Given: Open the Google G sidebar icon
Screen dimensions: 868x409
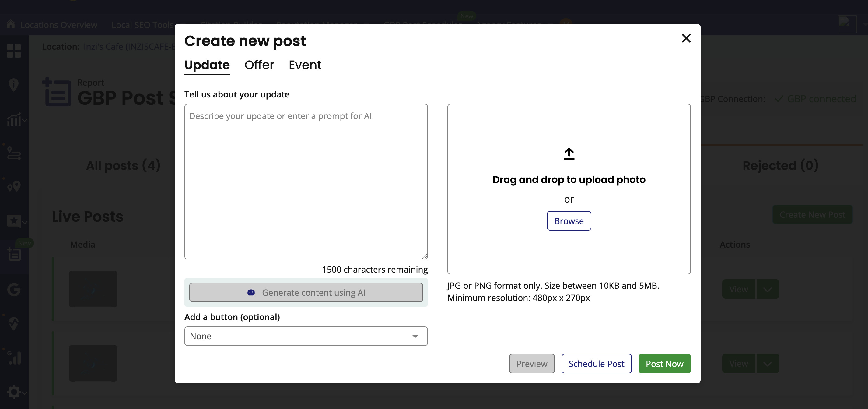Looking at the screenshot, I should coord(14,289).
